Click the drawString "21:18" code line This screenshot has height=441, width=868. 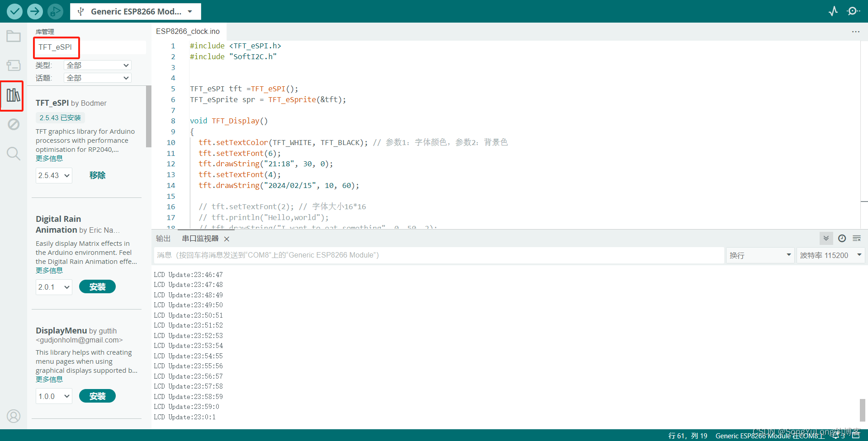265,164
